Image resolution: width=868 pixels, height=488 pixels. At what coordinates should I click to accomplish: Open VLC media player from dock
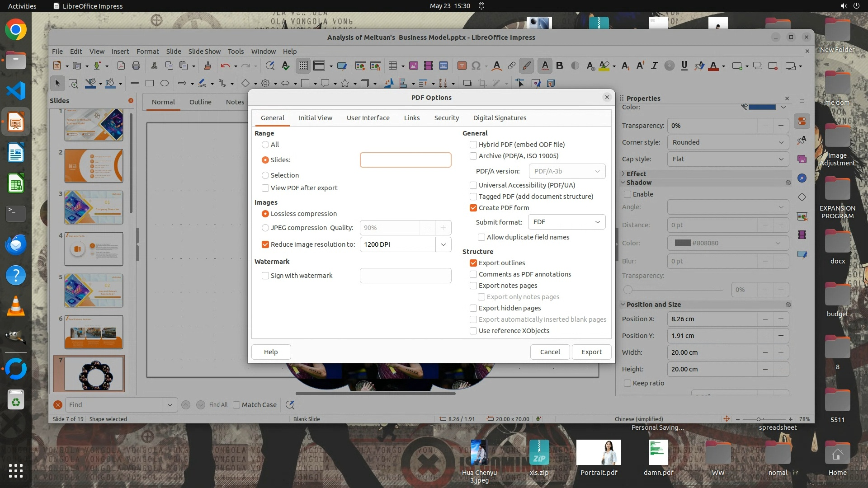click(16, 306)
